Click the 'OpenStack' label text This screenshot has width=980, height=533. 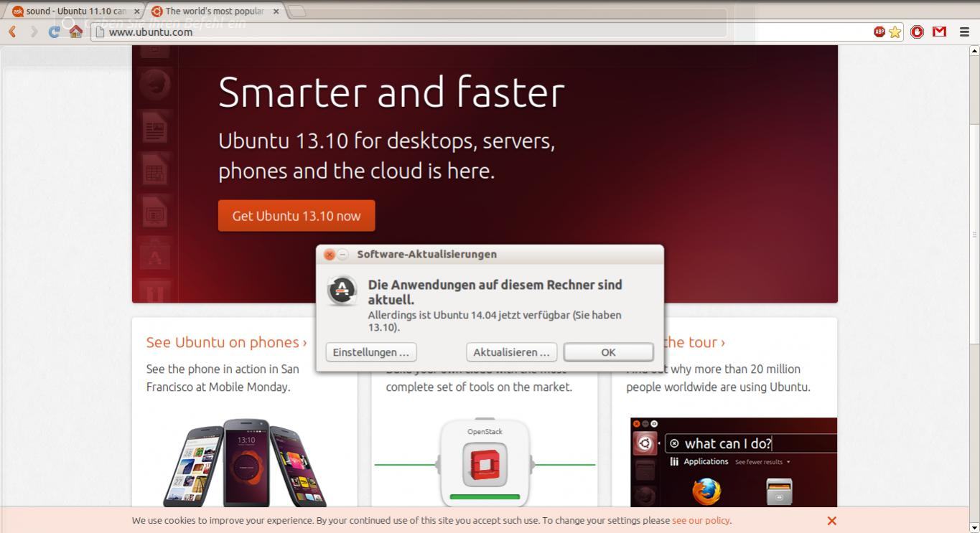(485, 432)
